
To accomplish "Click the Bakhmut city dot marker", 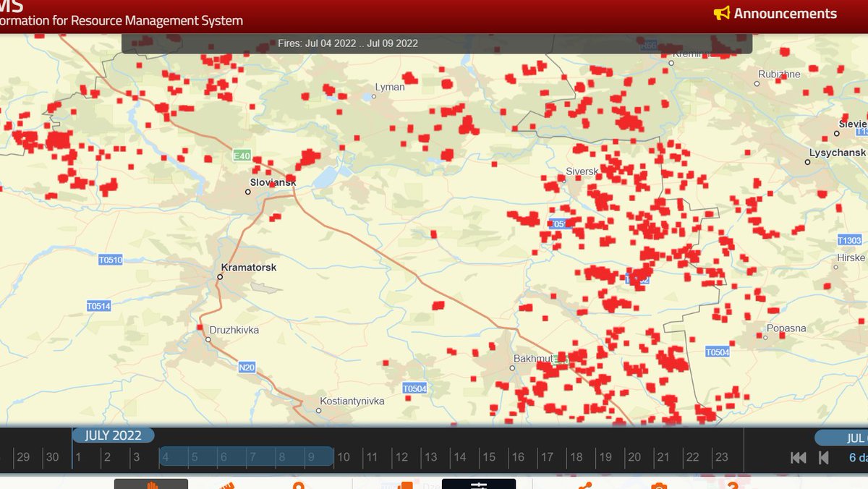I will pos(511,367).
